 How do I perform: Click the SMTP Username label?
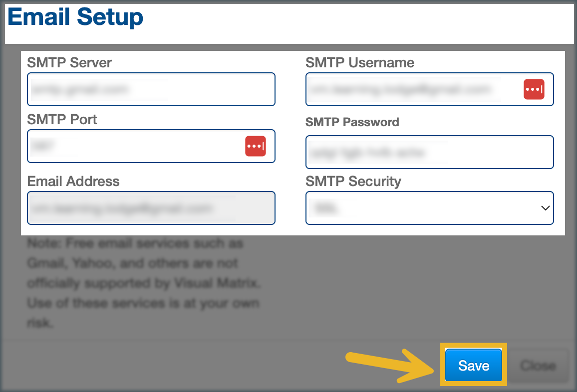click(x=359, y=63)
